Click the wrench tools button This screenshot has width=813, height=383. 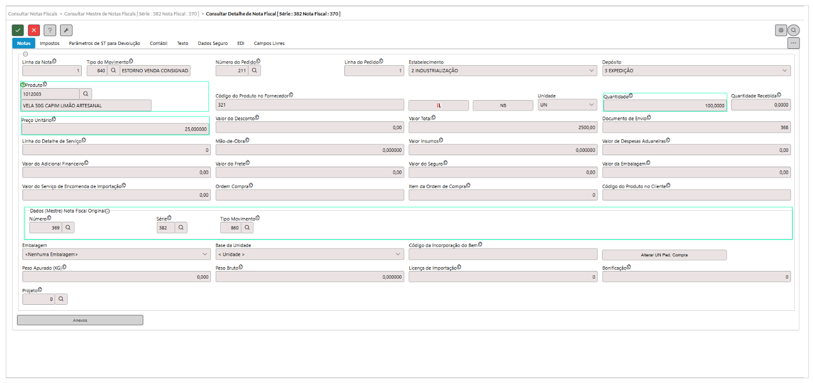click(66, 30)
